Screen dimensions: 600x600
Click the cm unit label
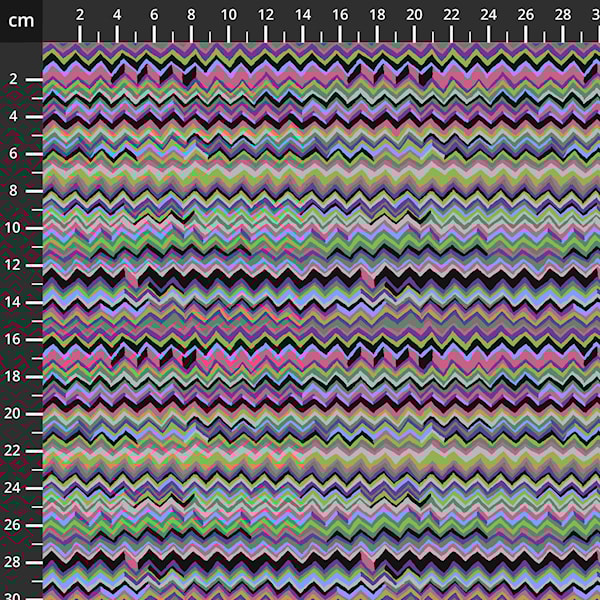(x=21, y=20)
